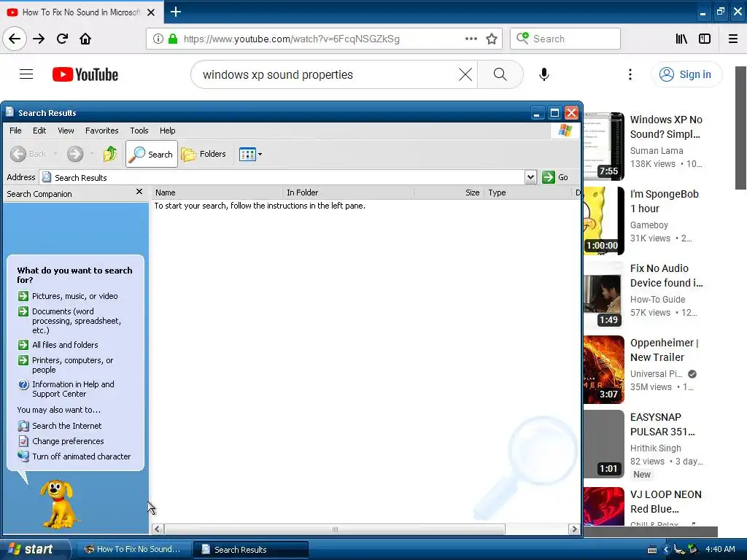
Task: Sign in to YouTube
Action: (x=686, y=74)
